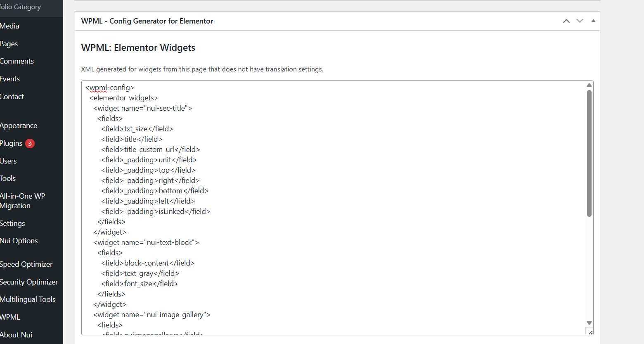Click the textarea scroll down arrow

pyautogui.click(x=589, y=323)
